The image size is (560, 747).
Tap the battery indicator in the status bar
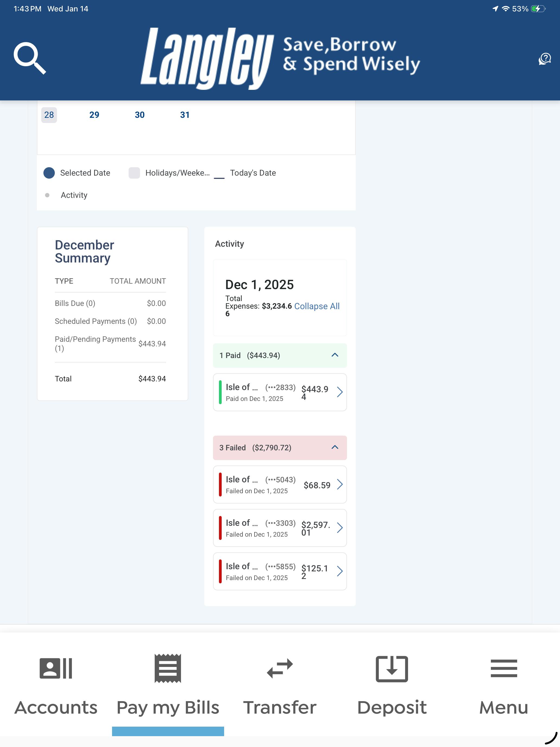(538, 9)
